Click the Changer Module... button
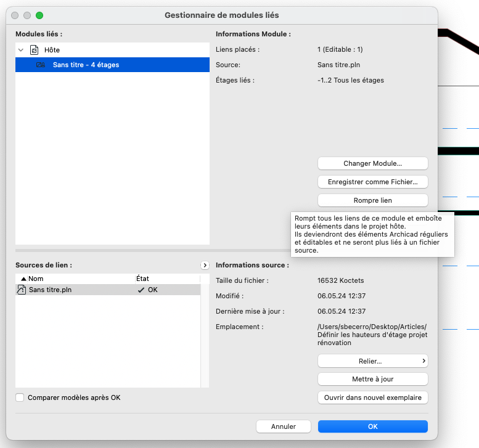Screen dimensions: 479x448 pyautogui.click(x=373, y=163)
